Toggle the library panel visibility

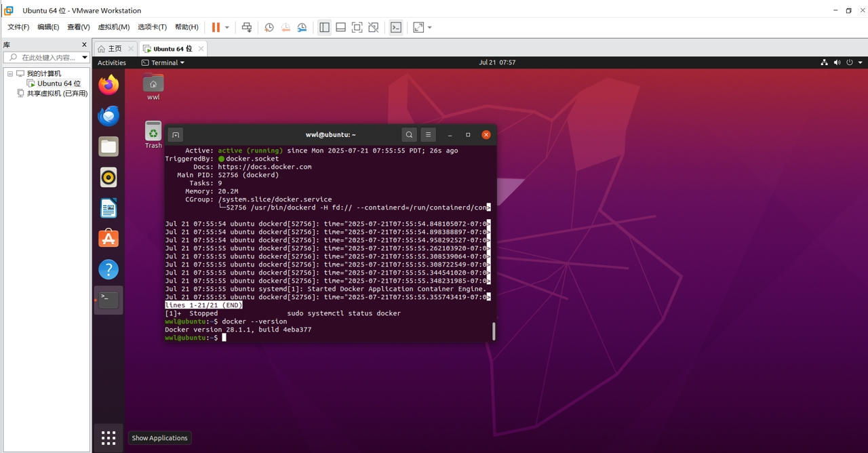(324, 27)
